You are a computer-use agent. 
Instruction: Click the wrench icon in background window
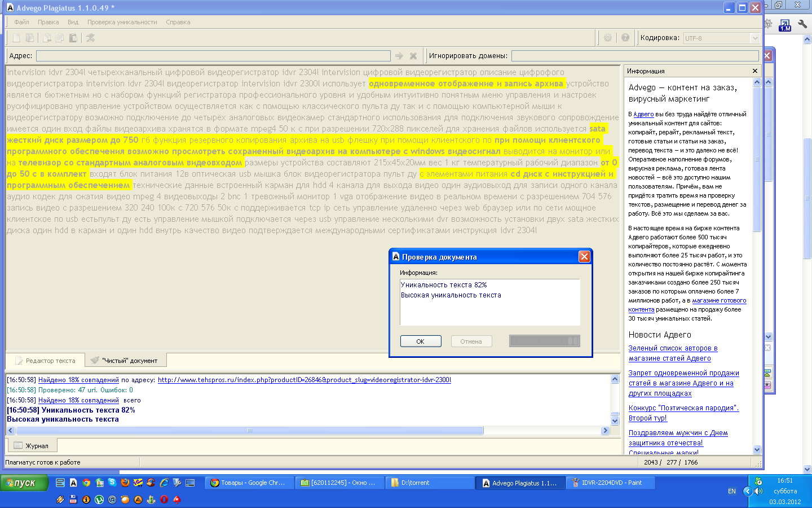[803, 24]
